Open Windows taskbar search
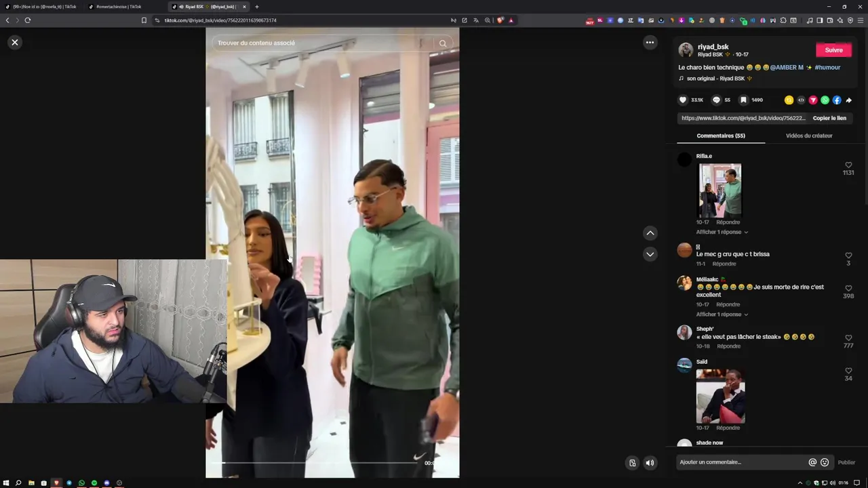 pos(18,483)
